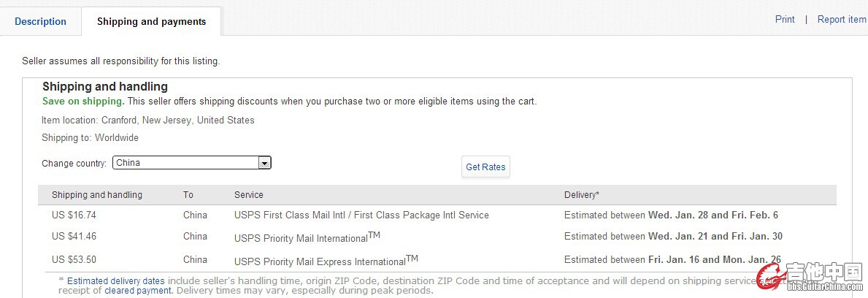Click the US $53.50 shipping price
The width and height of the screenshot is (868, 298).
tap(74, 259)
